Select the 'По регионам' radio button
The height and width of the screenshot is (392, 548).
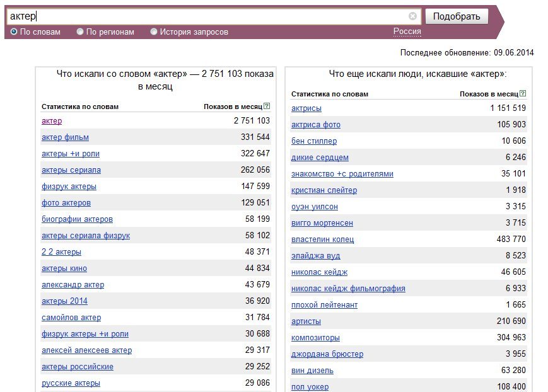80,32
